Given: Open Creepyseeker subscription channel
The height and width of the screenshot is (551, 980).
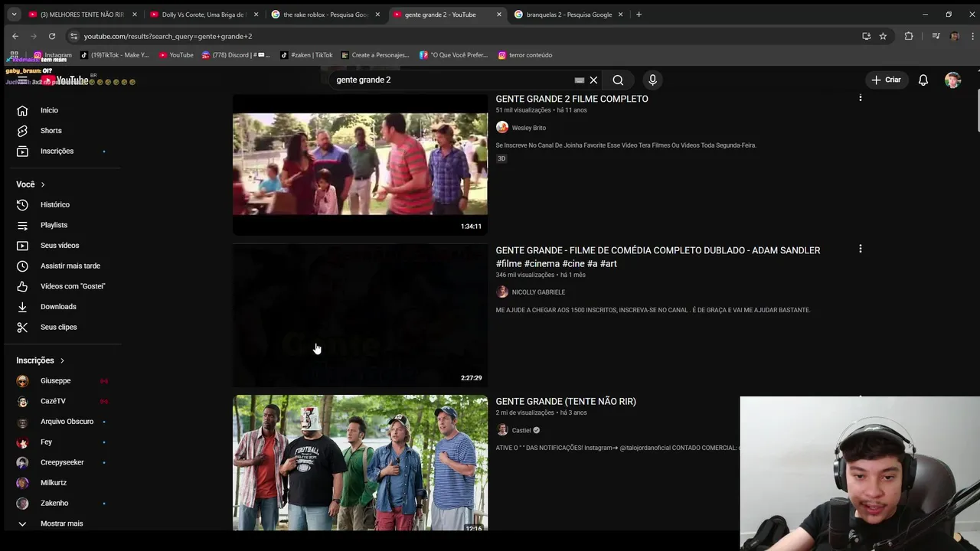Looking at the screenshot, I should click(x=62, y=462).
